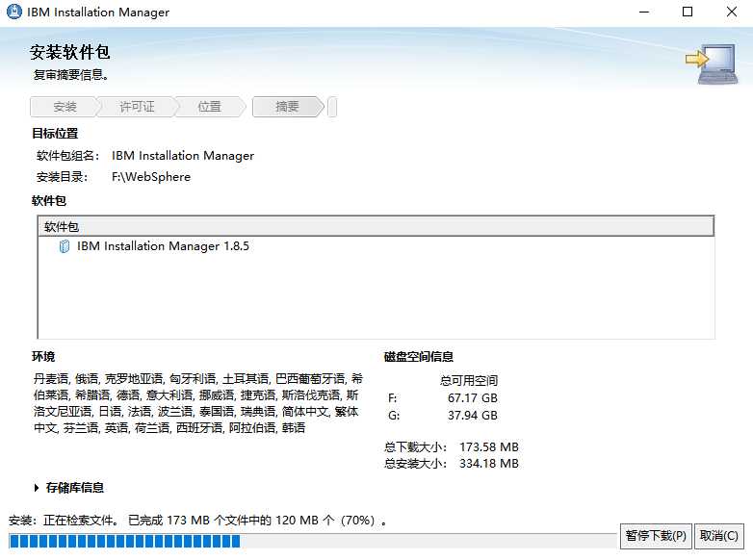Click the languages list under 环境
Image resolution: width=753 pixels, height=560 pixels.
[197, 403]
